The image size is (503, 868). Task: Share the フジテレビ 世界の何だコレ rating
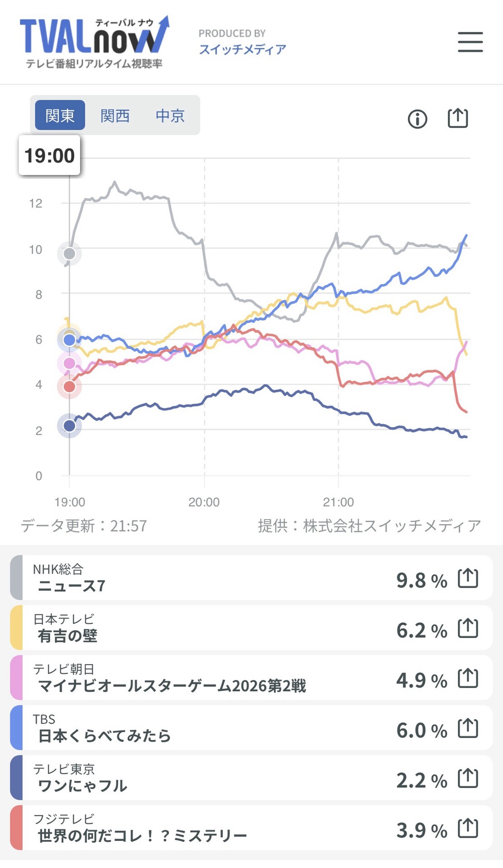point(468,828)
